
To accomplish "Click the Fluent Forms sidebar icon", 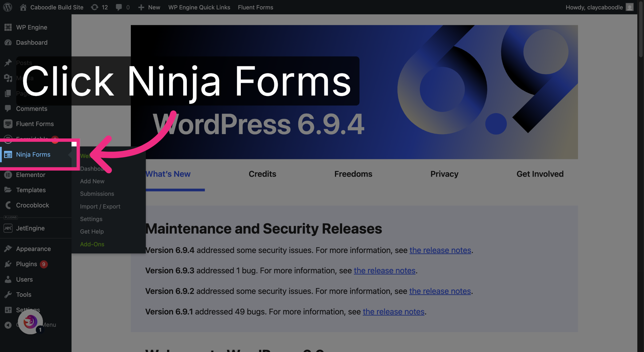I will tap(8, 124).
